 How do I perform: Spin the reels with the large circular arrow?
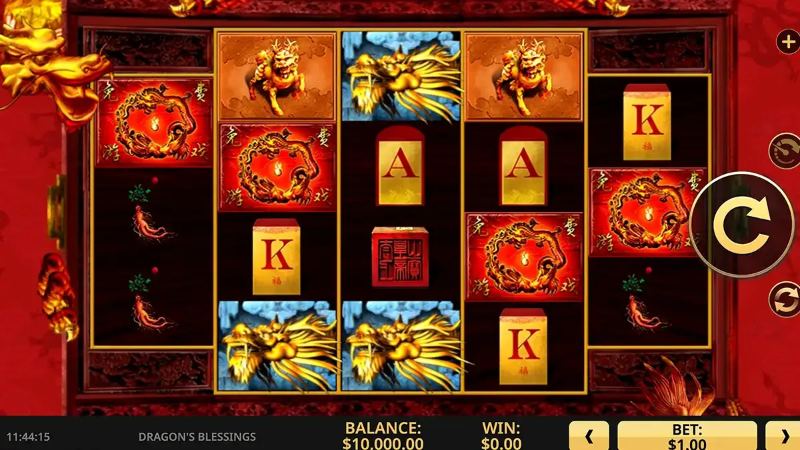point(743,224)
